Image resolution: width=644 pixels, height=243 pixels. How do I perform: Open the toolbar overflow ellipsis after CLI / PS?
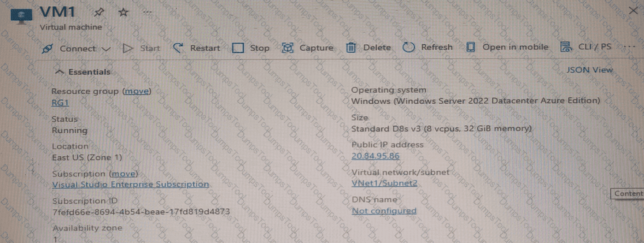[629, 47]
